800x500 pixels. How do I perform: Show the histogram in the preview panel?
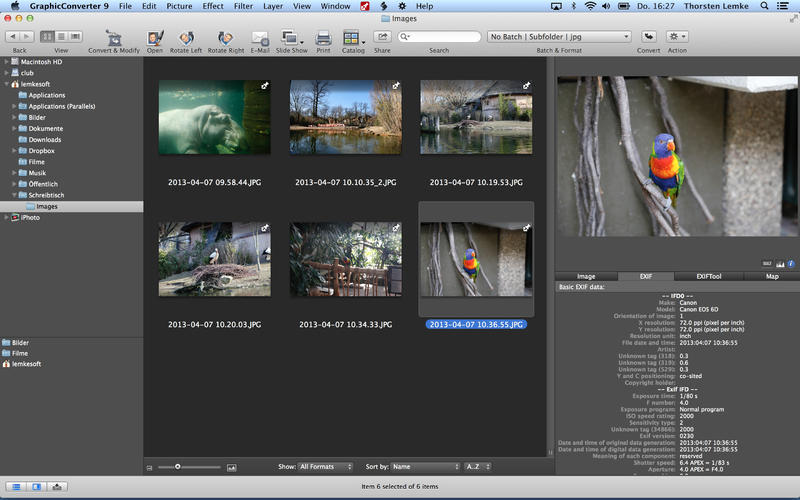click(x=780, y=263)
